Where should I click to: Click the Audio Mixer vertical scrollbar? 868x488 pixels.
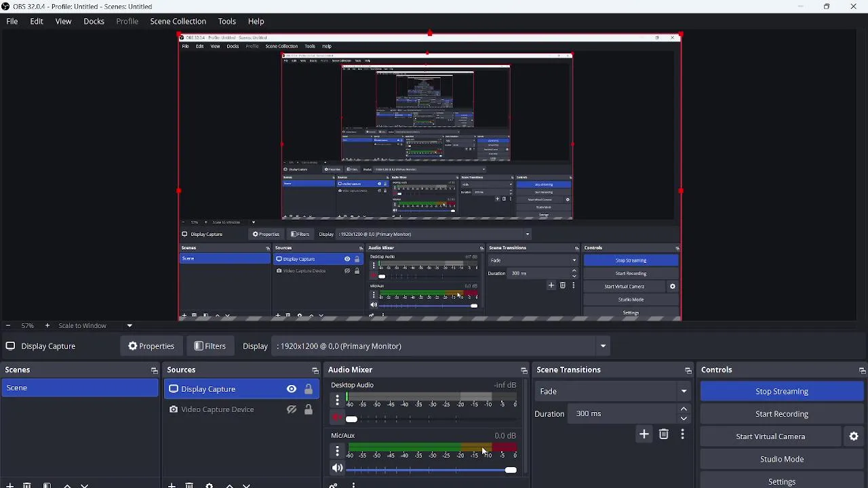526,427
